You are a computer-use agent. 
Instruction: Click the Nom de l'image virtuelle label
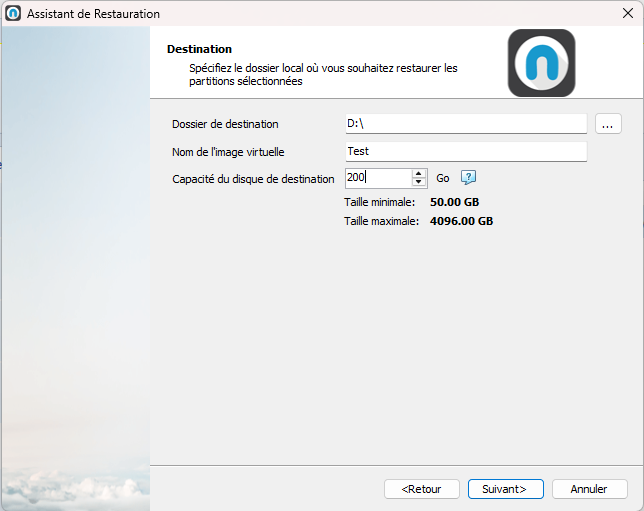[x=228, y=152]
